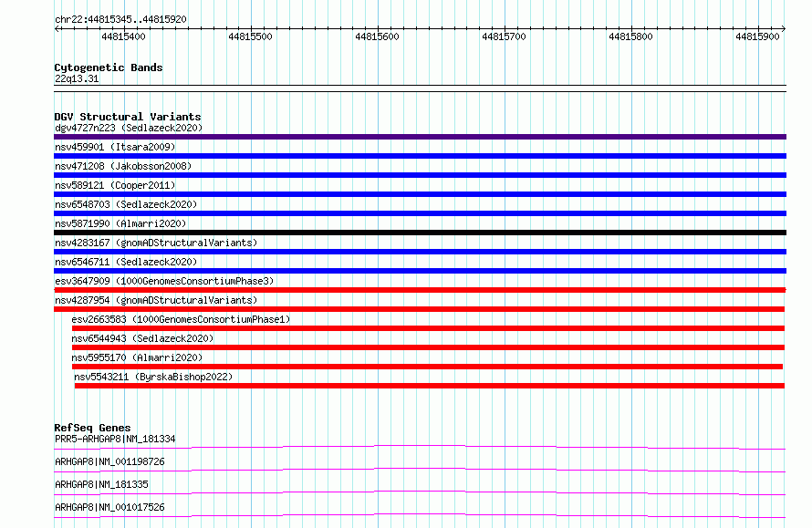Click the red nsv6544943 variant bar
The image size is (812, 528).
pos(428,347)
